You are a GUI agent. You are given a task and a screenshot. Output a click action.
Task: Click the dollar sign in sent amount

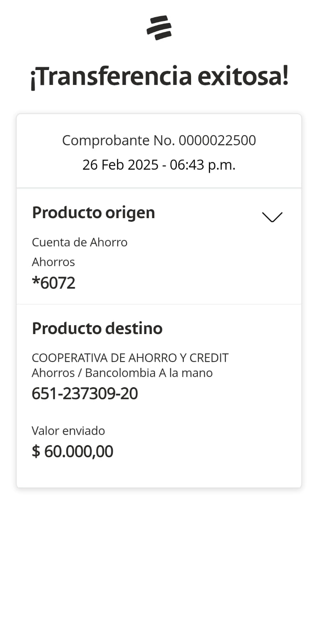click(x=36, y=452)
